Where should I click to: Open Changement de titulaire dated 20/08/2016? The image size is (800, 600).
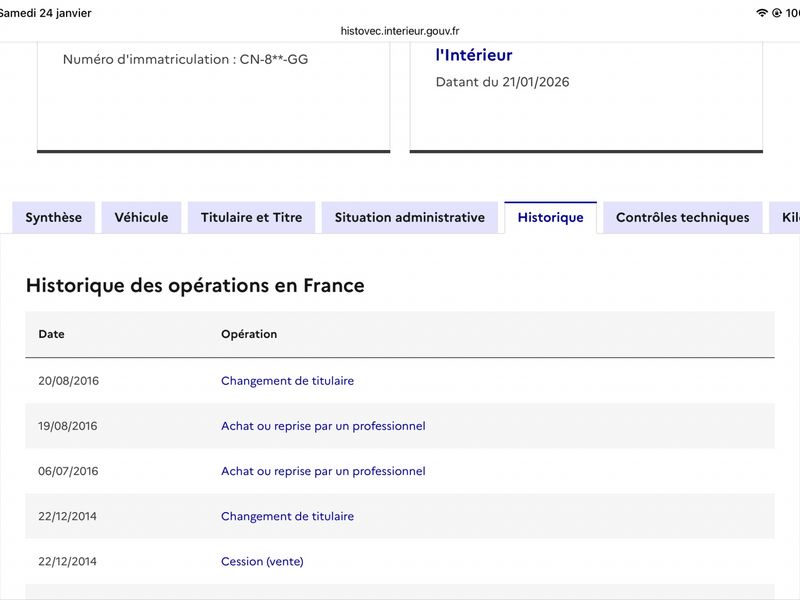coord(287,381)
